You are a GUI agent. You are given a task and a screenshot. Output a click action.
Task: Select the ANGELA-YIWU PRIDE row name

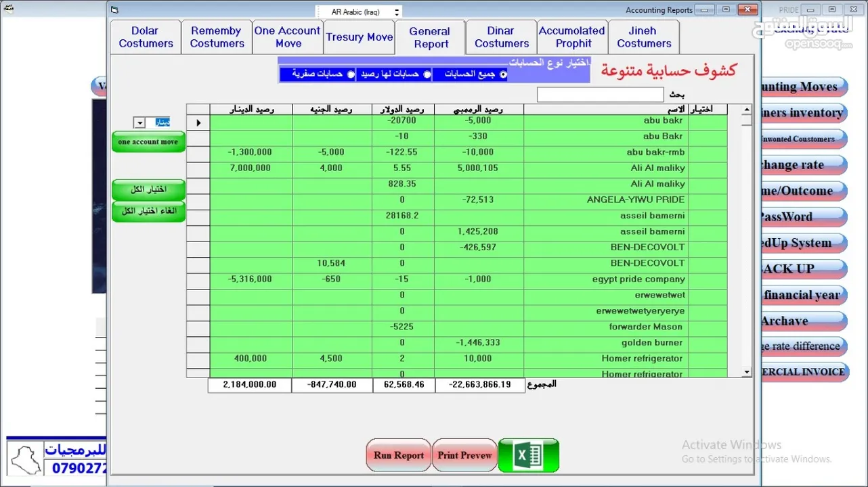[636, 200]
